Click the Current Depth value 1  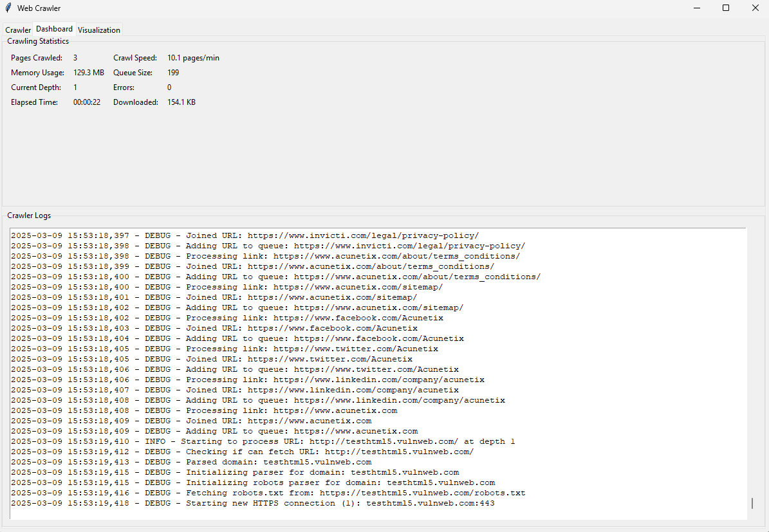pyautogui.click(x=75, y=87)
